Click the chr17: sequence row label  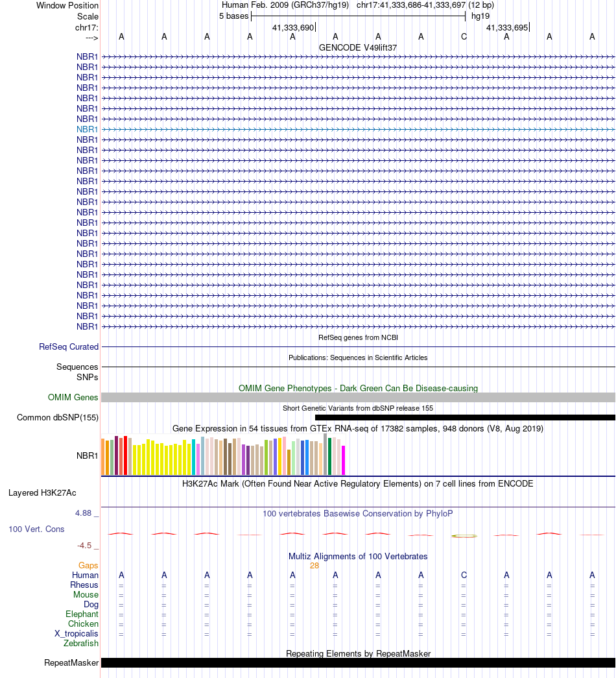pos(86,28)
